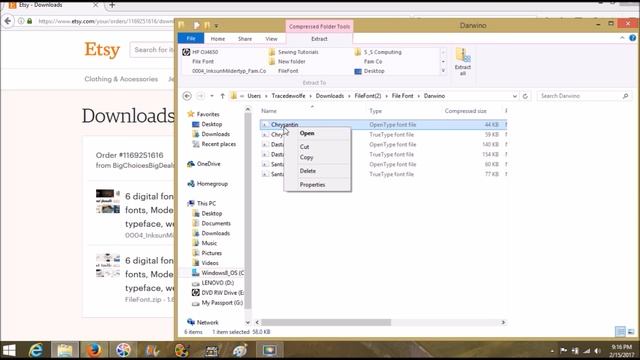640x360 pixels.
Task: Select Homegroup in navigation pane
Action: (212, 184)
